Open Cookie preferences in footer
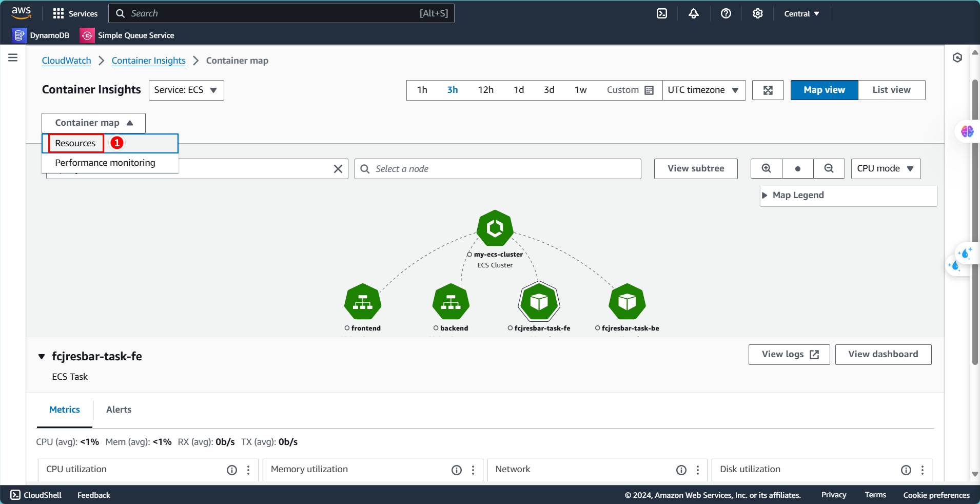Image resolution: width=980 pixels, height=504 pixels. point(936,495)
